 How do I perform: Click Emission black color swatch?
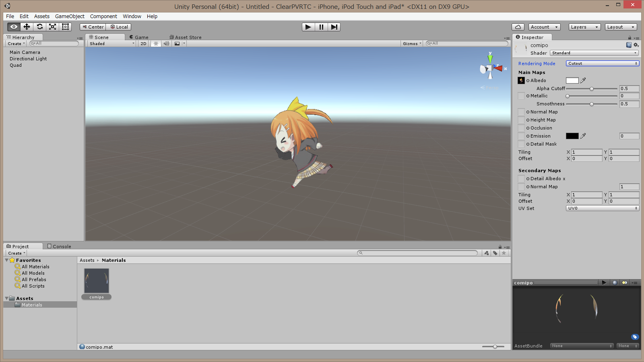[x=572, y=136]
